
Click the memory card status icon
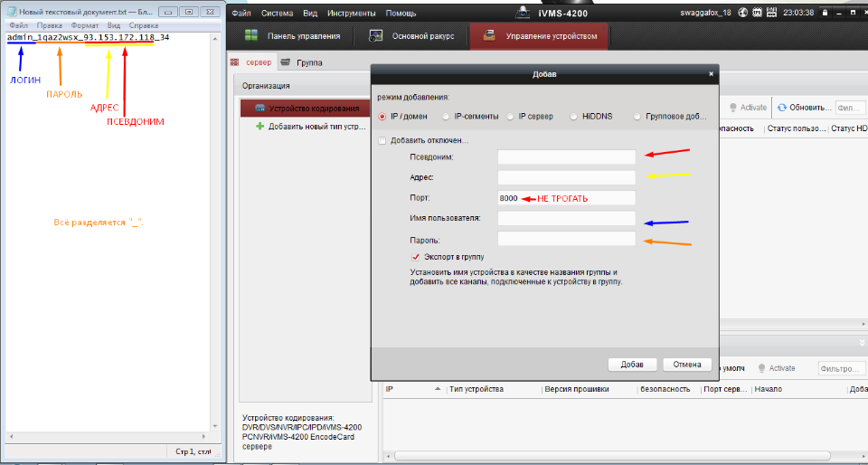click(758, 12)
